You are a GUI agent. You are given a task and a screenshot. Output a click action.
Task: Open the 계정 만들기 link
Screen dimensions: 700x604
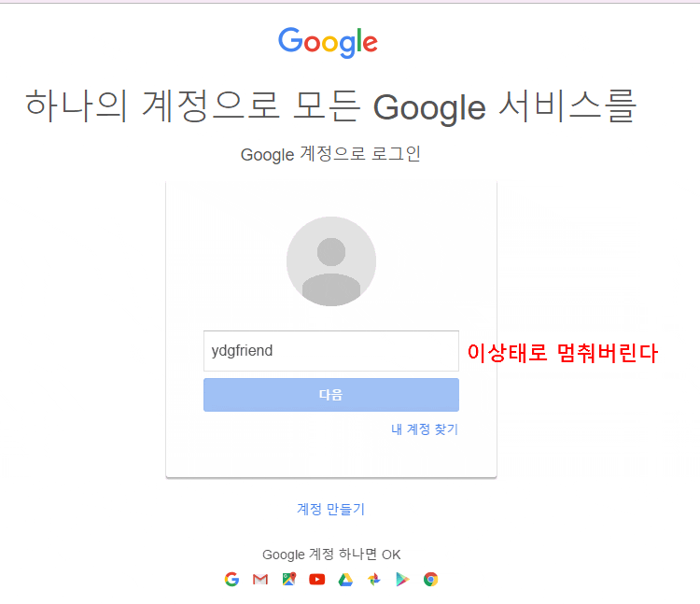[x=330, y=509]
